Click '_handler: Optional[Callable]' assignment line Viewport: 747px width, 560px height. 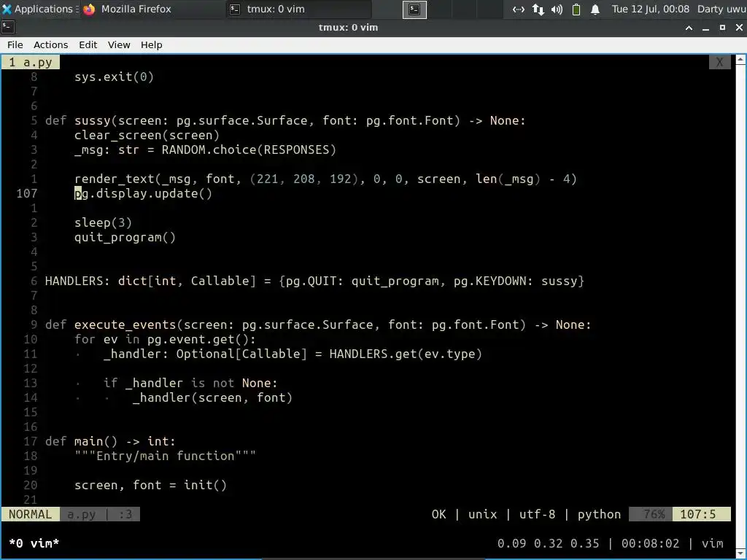pyautogui.click(x=293, y=354)
